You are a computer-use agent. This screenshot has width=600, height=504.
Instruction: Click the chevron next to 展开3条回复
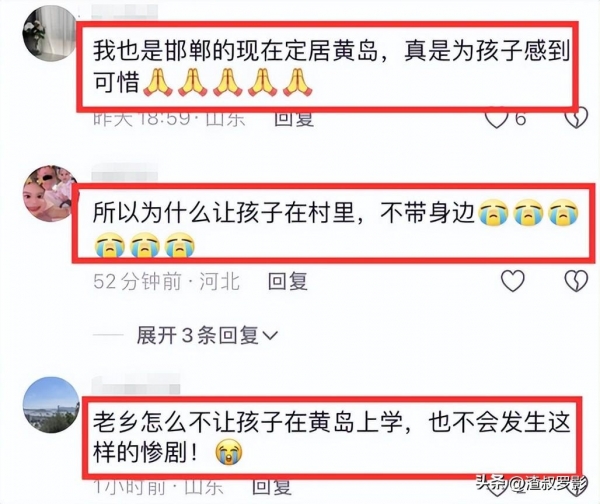(271, 336)
